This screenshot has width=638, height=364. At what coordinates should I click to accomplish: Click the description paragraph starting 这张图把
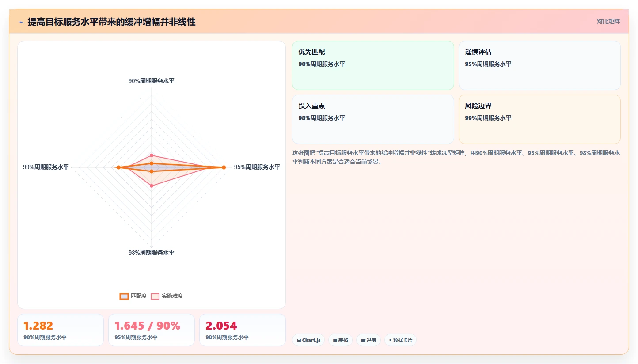pyautogui.click(x=456, y=157)
